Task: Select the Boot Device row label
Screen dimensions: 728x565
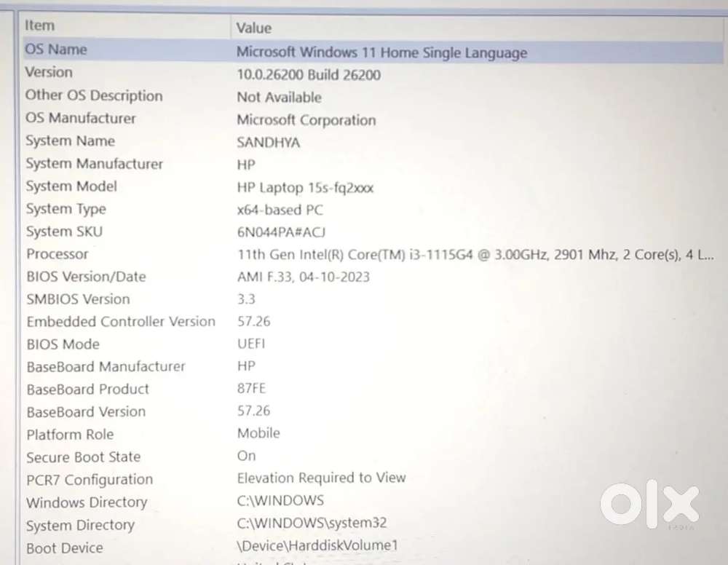Action: coord(65,548)
